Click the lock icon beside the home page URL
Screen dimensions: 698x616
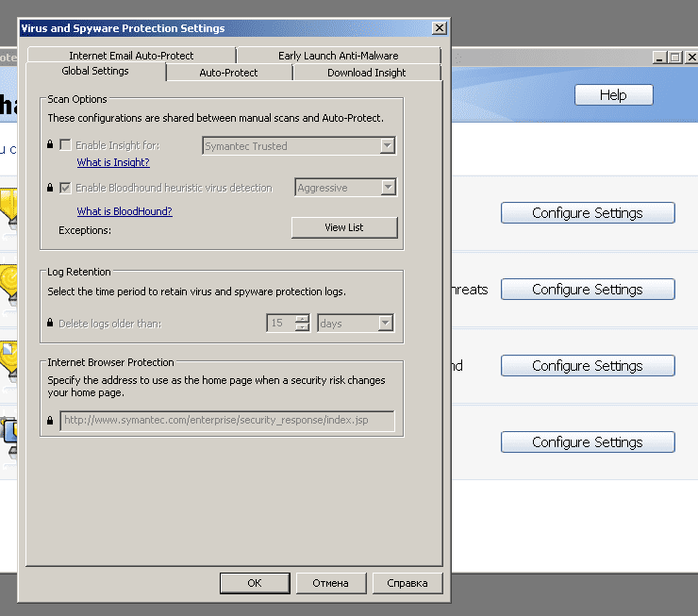(x=50, y=421)
